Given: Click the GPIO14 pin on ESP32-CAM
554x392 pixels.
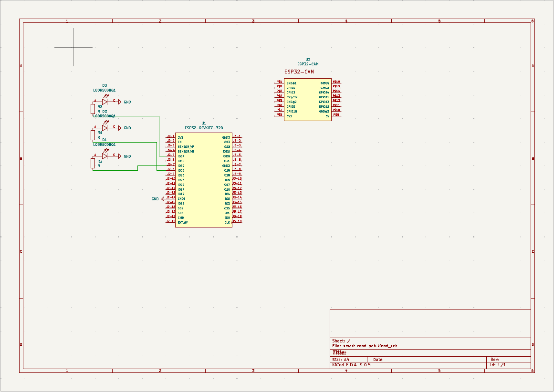Looking at the screenshot, I should pos(324,92).
